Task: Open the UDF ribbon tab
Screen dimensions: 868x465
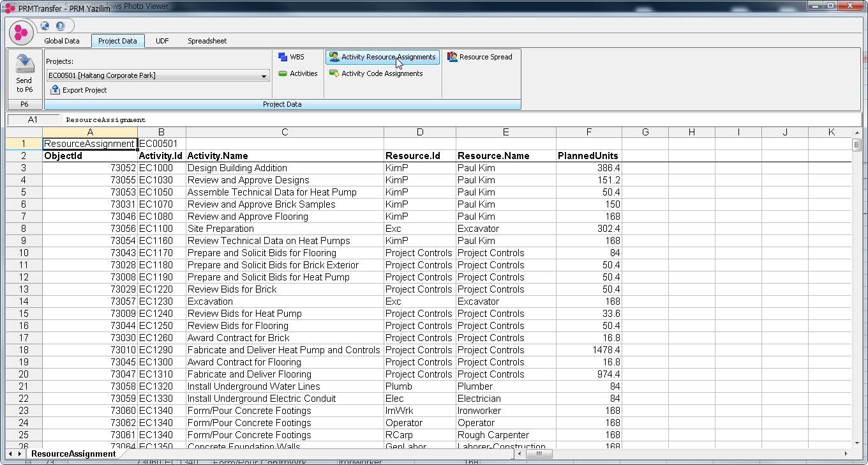Action: click(x=162, y=41)
